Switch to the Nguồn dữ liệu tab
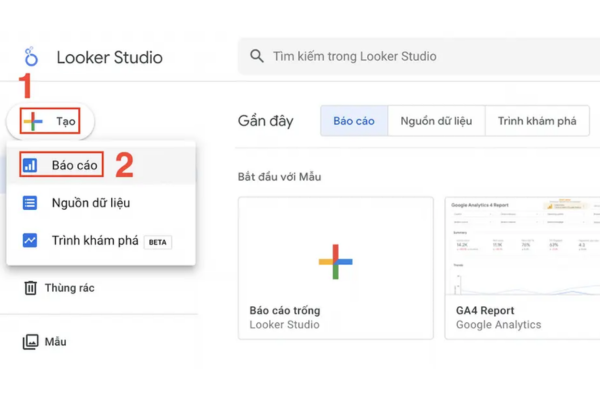 point(436,121)
